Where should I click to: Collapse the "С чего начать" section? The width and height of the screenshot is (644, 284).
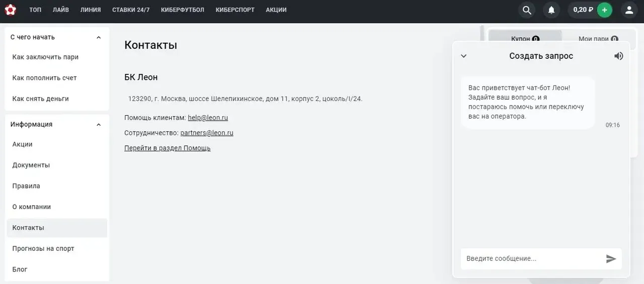(99, 37)
